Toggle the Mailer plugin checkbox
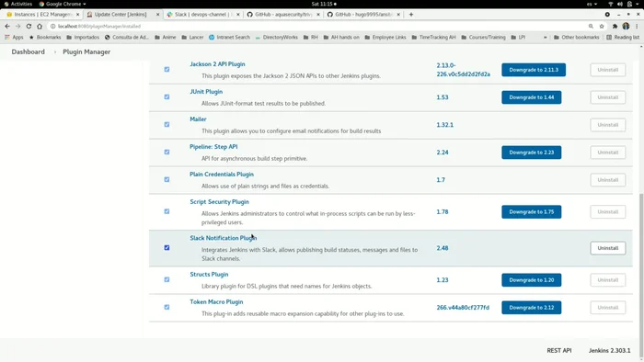 167,124
